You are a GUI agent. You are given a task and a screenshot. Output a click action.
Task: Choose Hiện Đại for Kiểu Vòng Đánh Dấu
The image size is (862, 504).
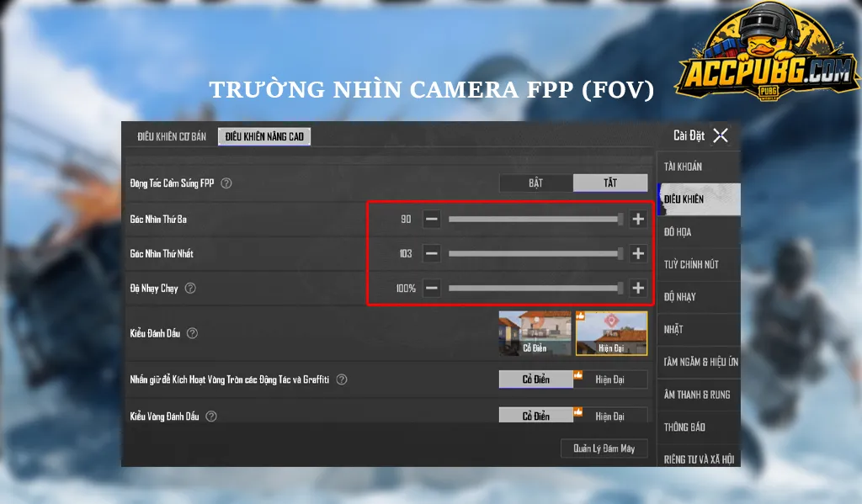click(610, 416)
